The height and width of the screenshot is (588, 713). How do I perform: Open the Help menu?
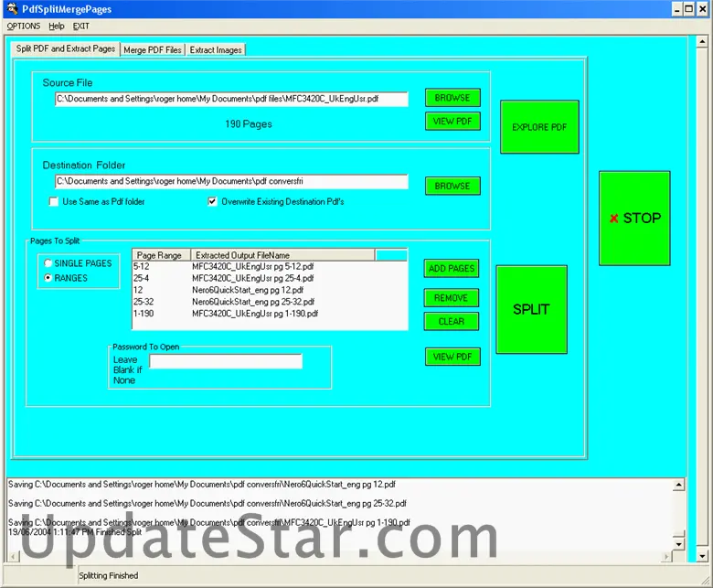(x=57, y=26)
